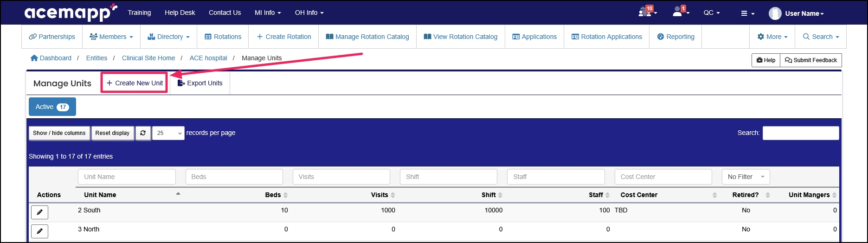This screenshot has height=243, width=868.
Task: Focus the Unit Name filter field
Action: [x=127, y=177]
